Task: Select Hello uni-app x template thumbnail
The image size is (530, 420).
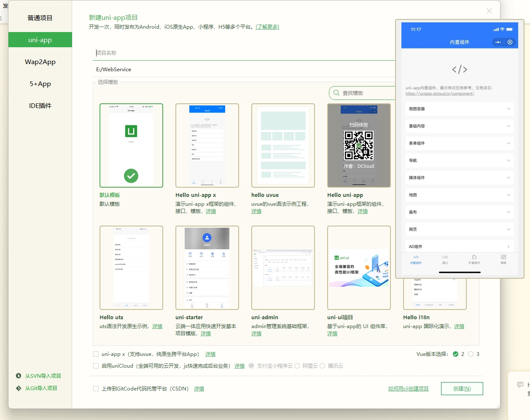Action: coord(207,145)
